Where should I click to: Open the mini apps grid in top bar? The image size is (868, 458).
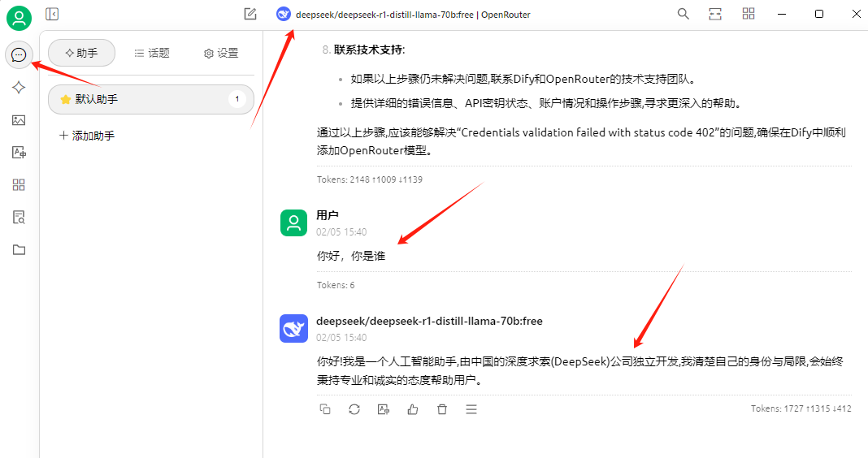[x=749, y=14]
